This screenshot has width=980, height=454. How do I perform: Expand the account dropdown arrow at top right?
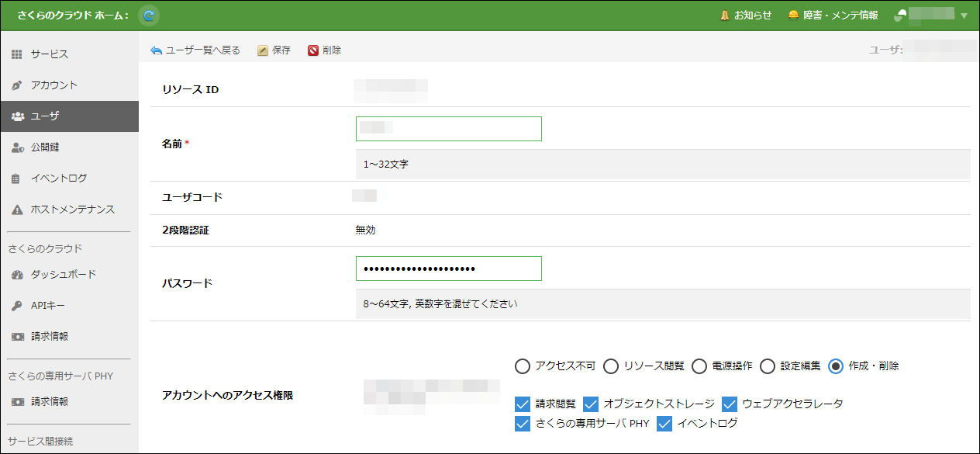point(964,16)
